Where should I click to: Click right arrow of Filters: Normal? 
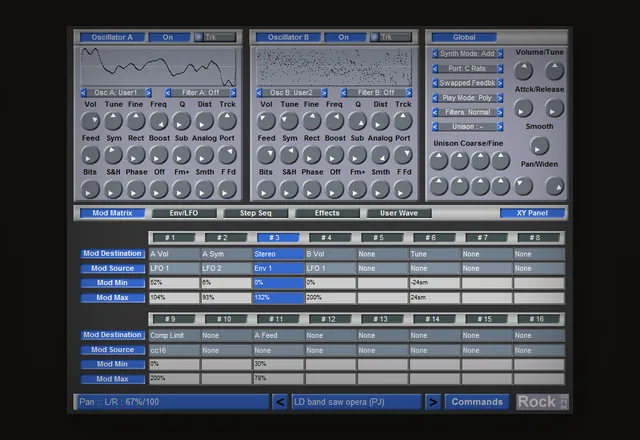(500, 112)
